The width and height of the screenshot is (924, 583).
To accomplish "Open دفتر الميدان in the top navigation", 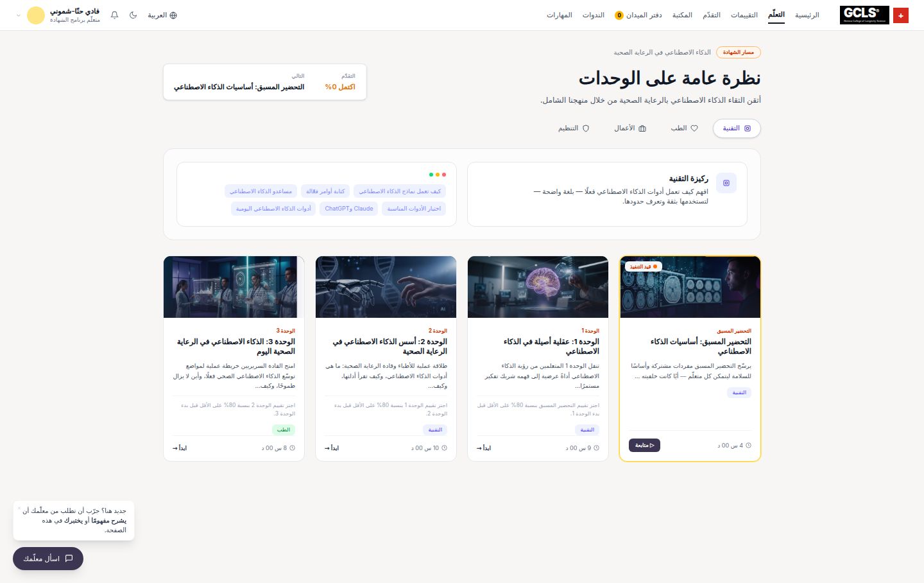I will pyautogui.click(x=644, y=15).
